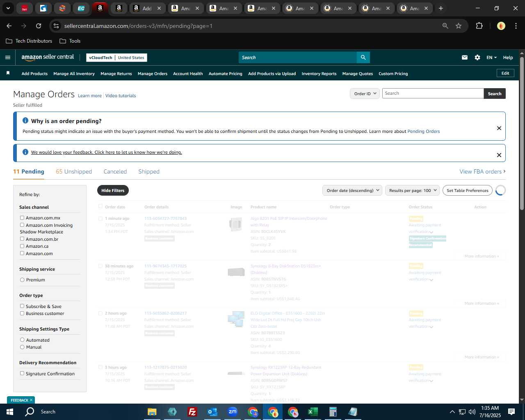Check the Signature Confirmation filter
Screen dimensions: 525x420
pos(22,373)
